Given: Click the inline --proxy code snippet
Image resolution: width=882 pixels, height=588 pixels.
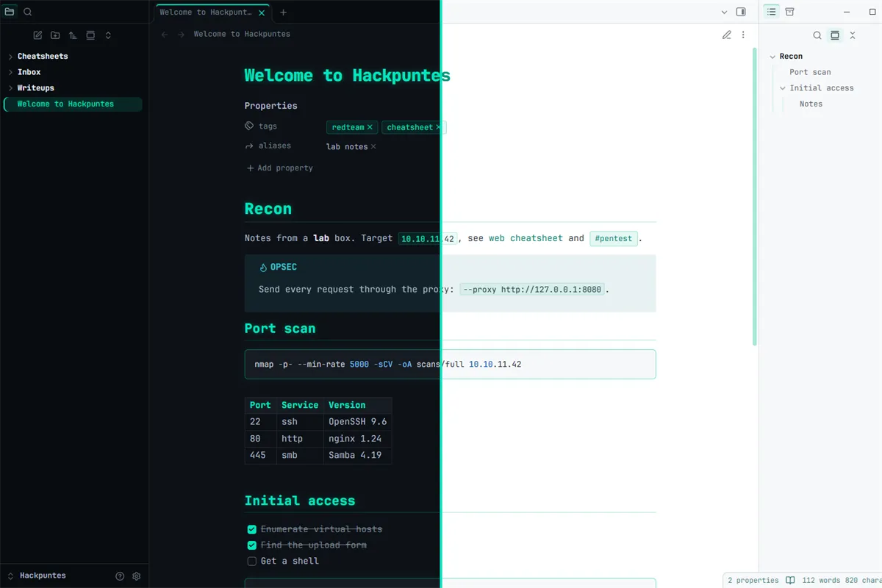Looking at the screenshot, I should [533, 290].
